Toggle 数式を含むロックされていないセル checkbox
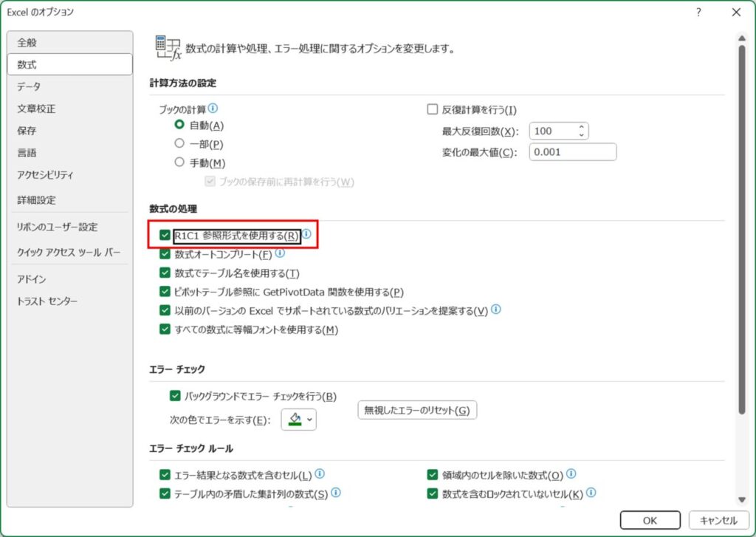Image resolution: width=756 pixels, height=537 pixels. coord(433,493)
